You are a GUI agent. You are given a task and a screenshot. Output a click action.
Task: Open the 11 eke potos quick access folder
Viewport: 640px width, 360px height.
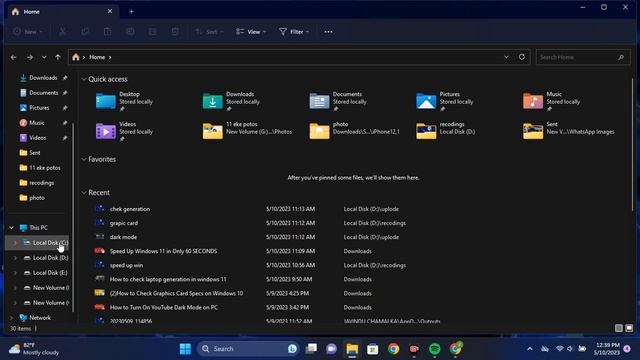coord(247,131)
